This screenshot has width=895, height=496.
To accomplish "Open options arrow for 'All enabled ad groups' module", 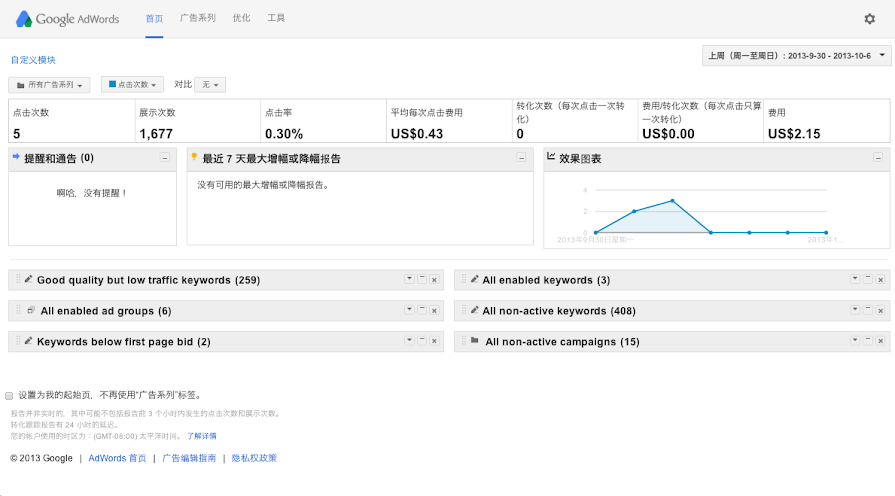I will pyautogui.click(x=408, y=311).
